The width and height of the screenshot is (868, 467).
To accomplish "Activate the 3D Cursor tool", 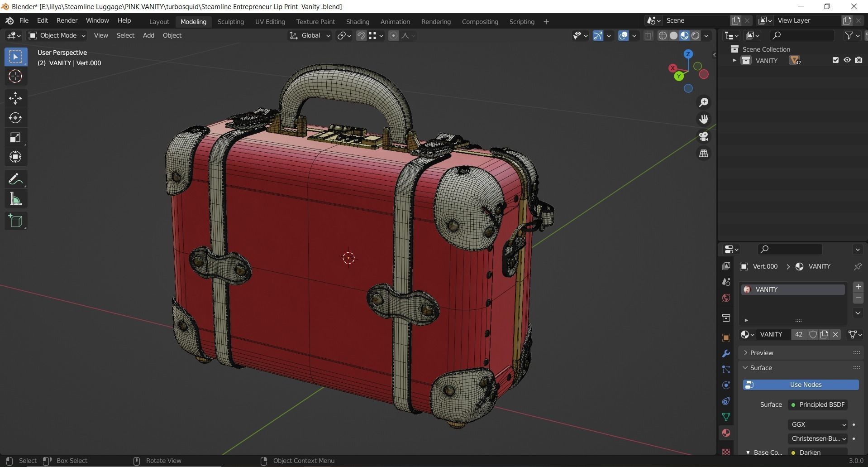I will (x=16, y=77).
